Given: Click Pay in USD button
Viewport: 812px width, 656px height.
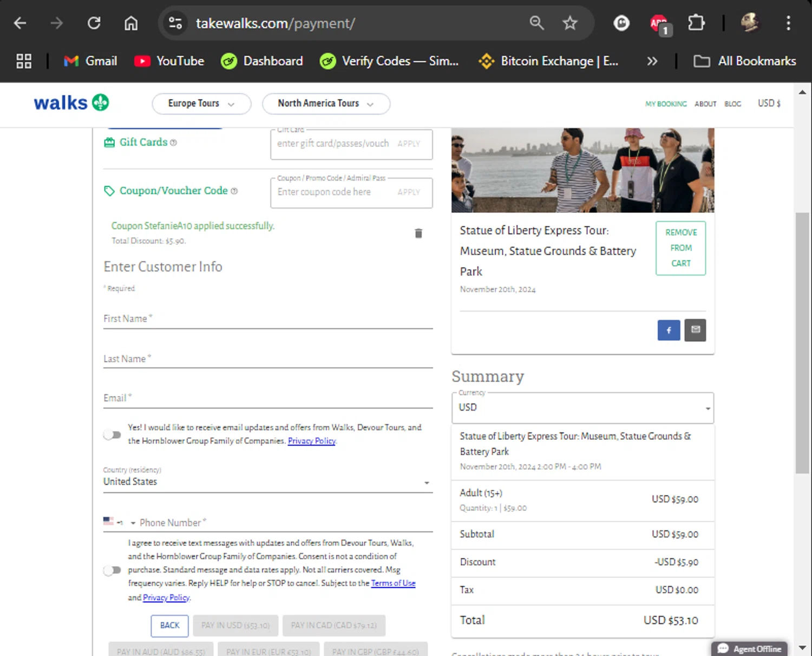Looking at the screenshot, I should 235,626.
